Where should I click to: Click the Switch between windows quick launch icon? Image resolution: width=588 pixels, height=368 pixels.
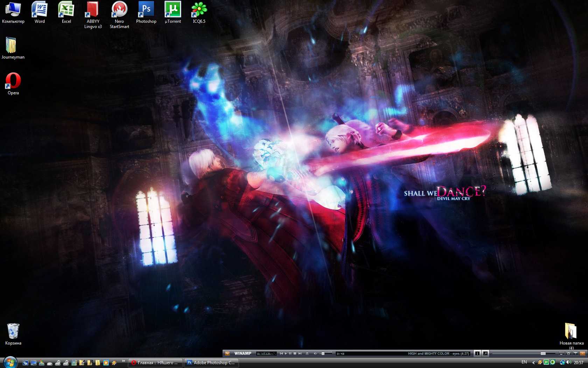pyautogui.click(x=25, y=363)
